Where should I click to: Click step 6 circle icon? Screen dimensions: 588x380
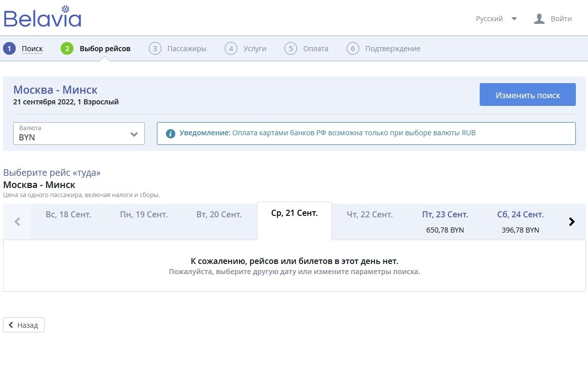[353, 49]
